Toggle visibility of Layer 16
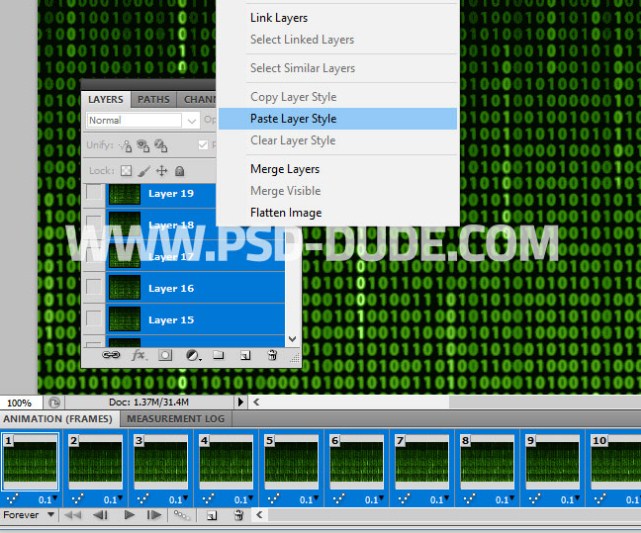The image size is (641, 533). pos(94,287)
